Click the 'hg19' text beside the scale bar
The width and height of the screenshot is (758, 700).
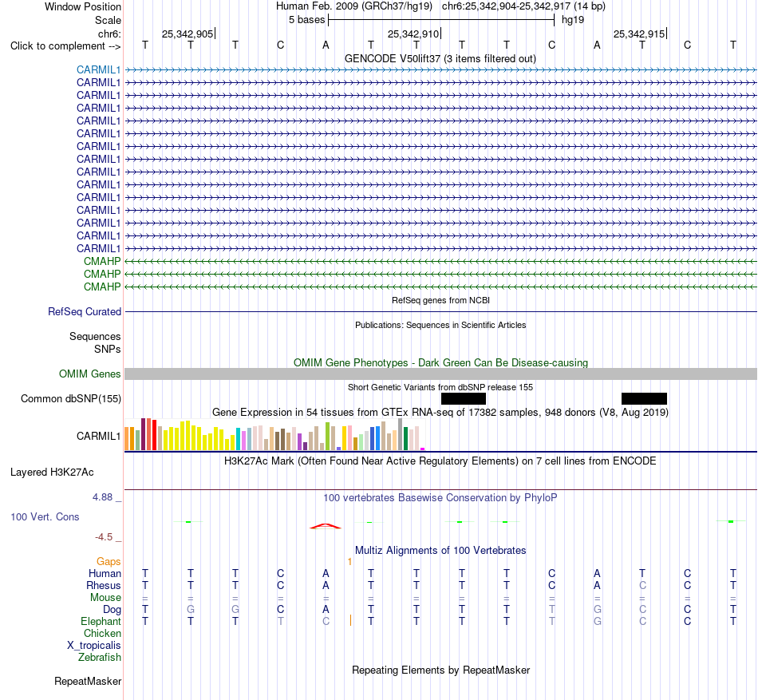pyautogui.click(x=573, y=20)
